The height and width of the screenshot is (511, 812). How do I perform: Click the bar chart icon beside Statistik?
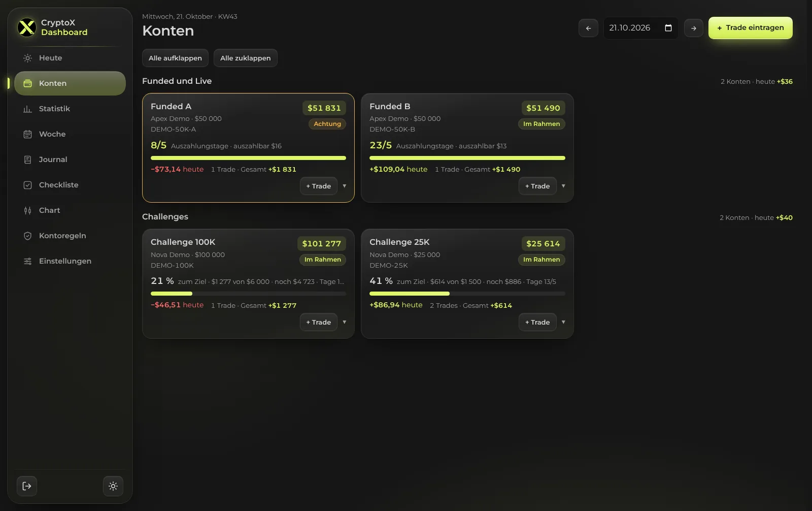click(x=28, y=109)
